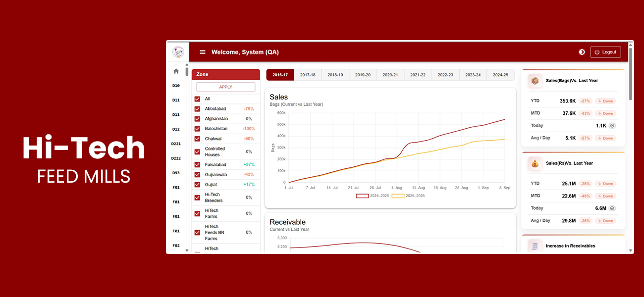The image size is (644, 297).
Task: Toggle the 2025–2026 legend series in Sales chart
Action: (405, 196)
